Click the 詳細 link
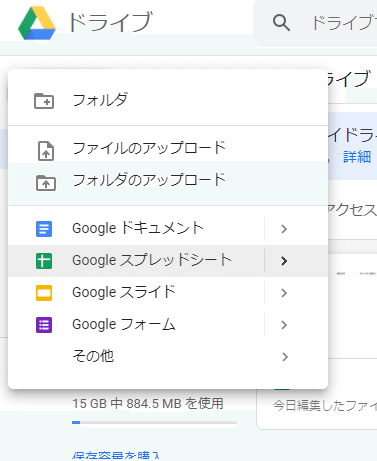This screenshot has width=377, height=461. pyautogui.click(x=357, y=157)
